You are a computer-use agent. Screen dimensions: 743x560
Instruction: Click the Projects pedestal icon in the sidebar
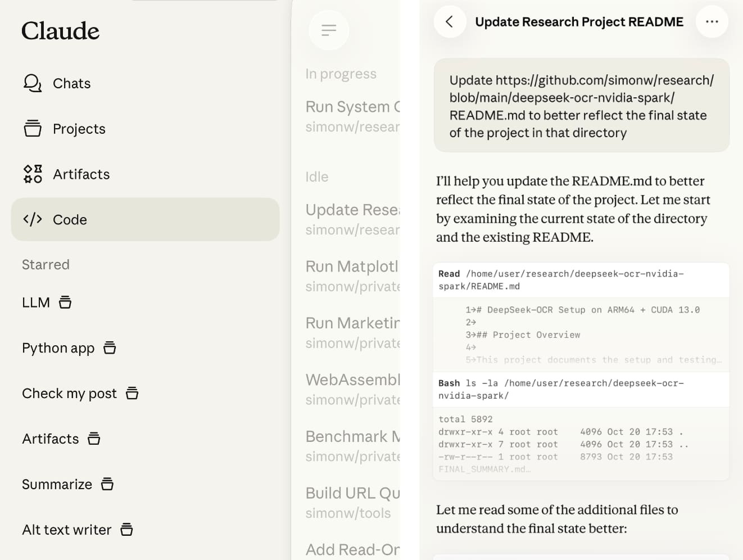pyautogui.click(x=33, y=128)
